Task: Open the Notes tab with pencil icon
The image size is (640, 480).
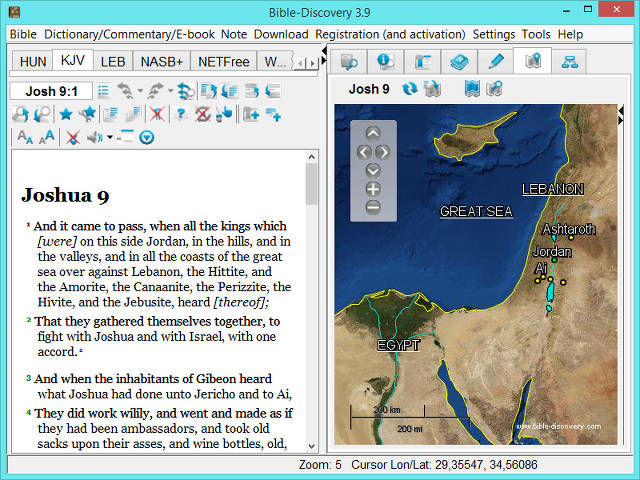Action: [x=496, y=62]
